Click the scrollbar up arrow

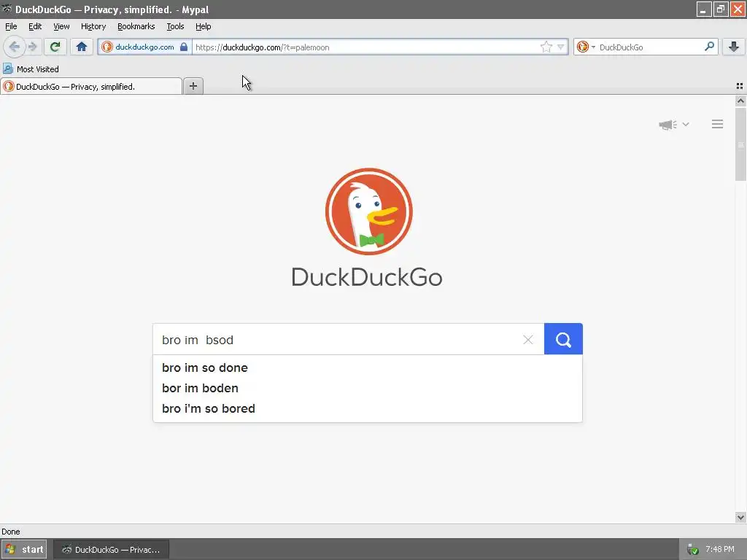pos(740,101)
